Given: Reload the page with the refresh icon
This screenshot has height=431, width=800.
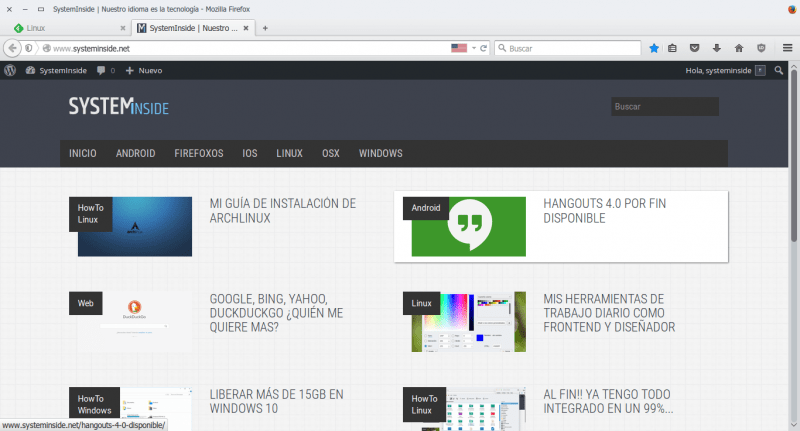Looking at the screenshot, I should (483, 47).
